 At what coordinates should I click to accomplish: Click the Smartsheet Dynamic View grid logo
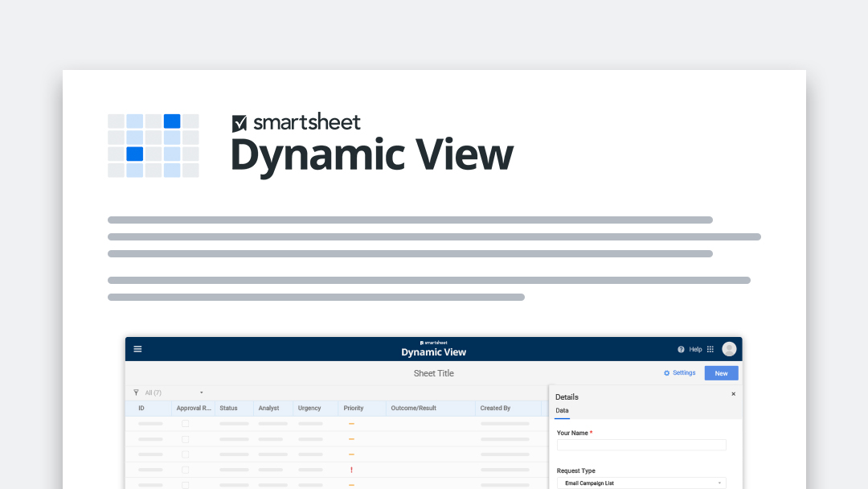(154, 146)
